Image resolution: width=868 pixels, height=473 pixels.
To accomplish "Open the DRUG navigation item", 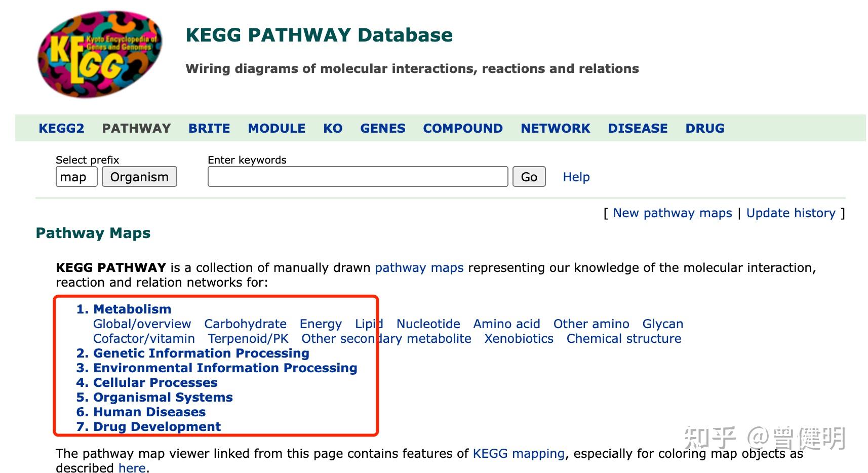I will (x=704, y=129).
